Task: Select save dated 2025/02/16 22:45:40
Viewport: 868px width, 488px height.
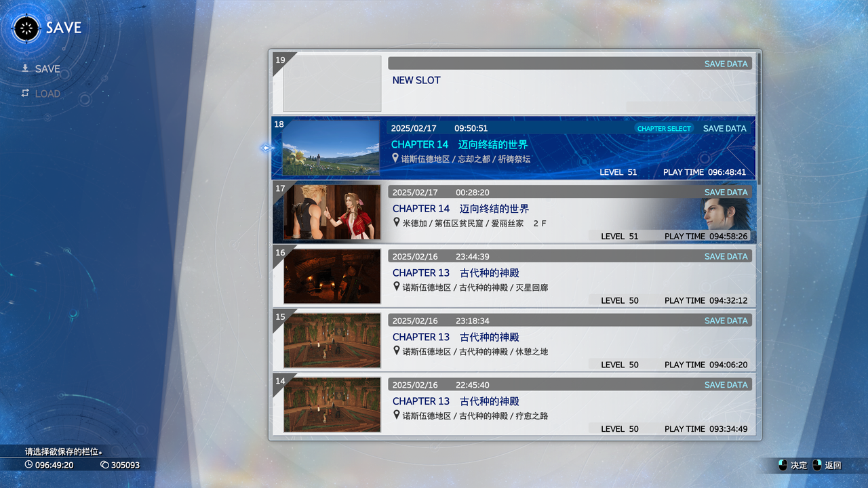Action: tap(513, 405)
